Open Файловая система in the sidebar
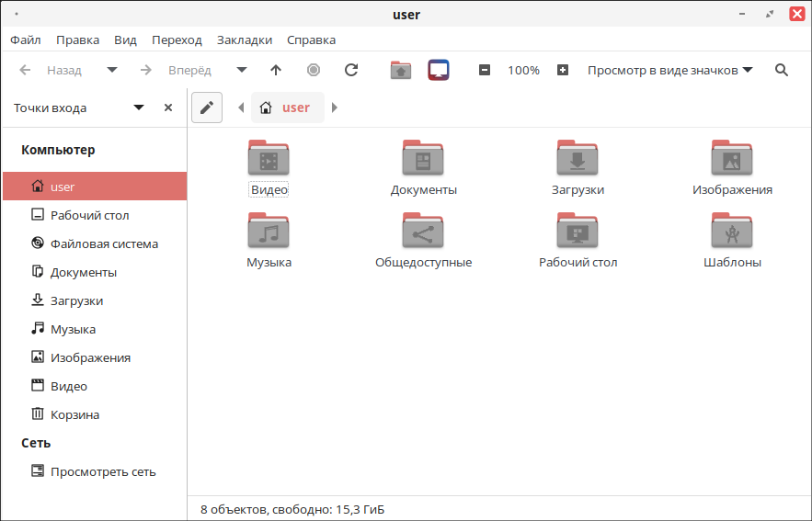This screenshot has height=521, width=812. tap(95, 244)
